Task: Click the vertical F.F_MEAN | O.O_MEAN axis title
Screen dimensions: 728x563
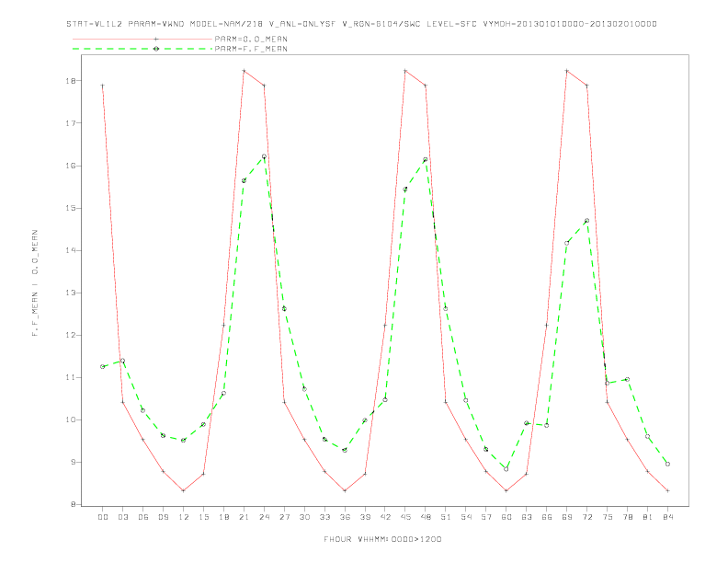Action: click(35, 283)
